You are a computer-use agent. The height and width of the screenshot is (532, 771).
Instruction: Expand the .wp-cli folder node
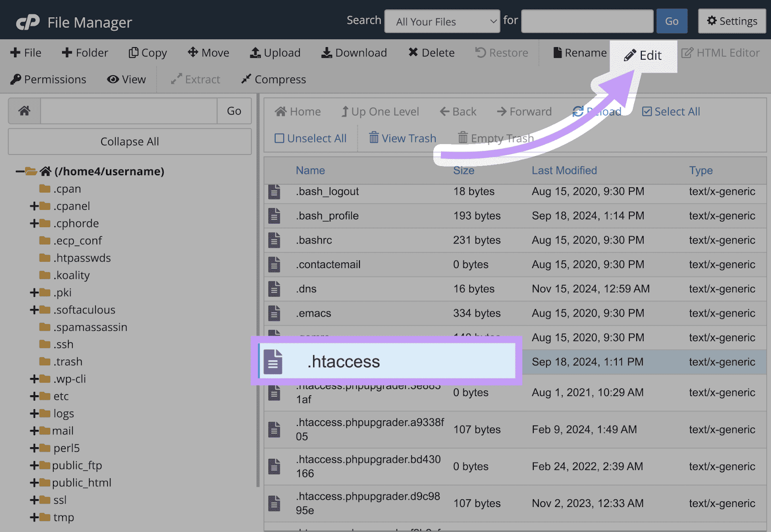coord(34,379)
